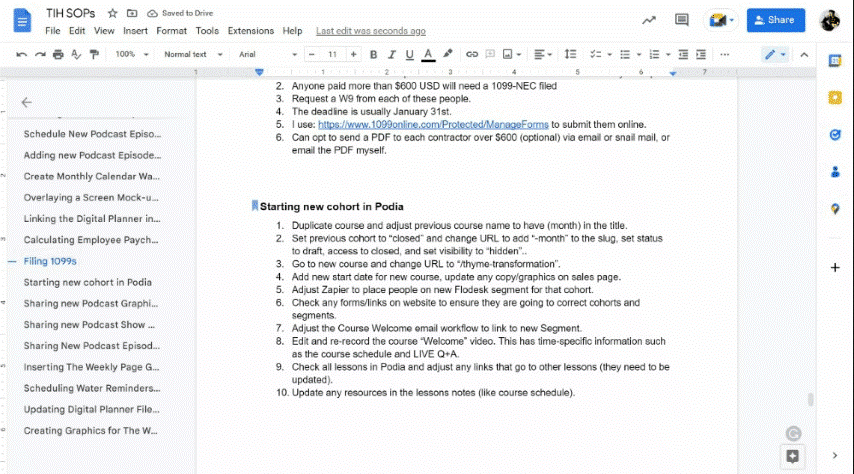Open the Insert menu
This screenshot has width=854, height=474.
134,31
